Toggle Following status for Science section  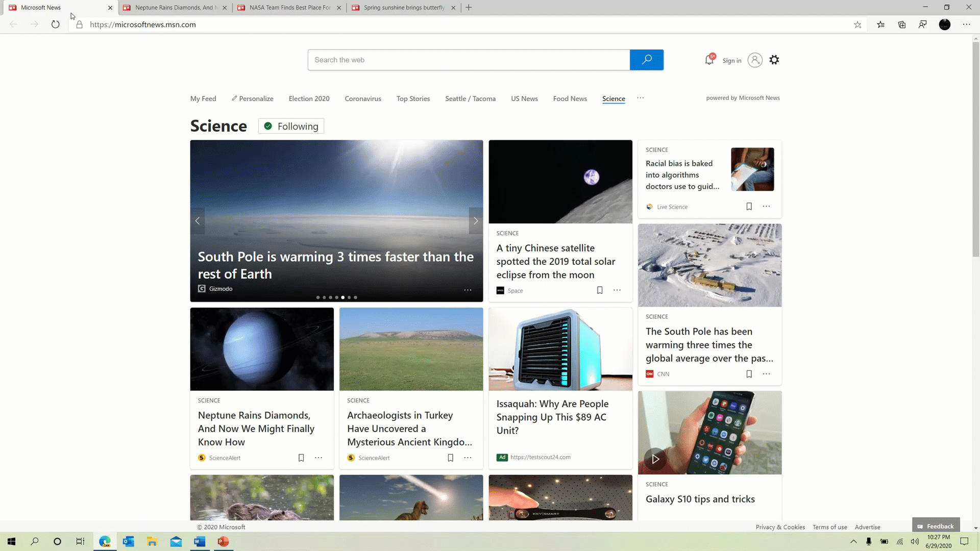[291, 126]
